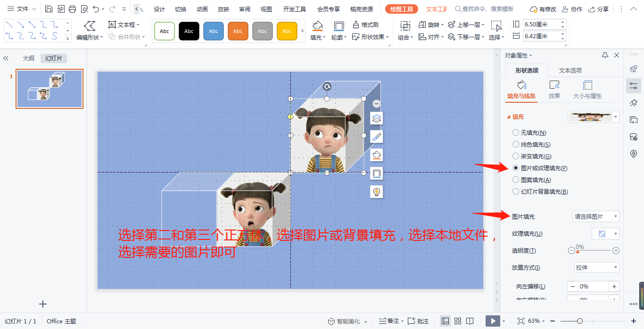Collapse the left slide panel

pyautogui.click(x=6, y=58)
